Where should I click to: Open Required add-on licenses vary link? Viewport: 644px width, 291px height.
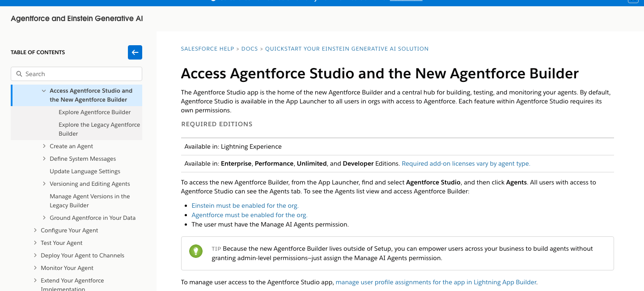tap(466, 164)
